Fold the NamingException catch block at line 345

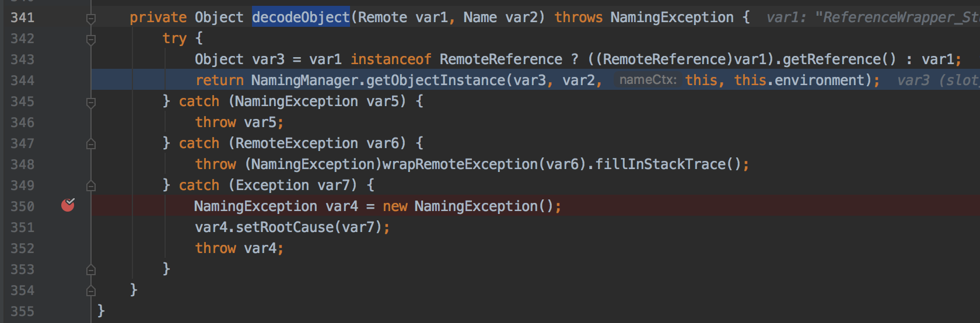(x=91, y=103)
